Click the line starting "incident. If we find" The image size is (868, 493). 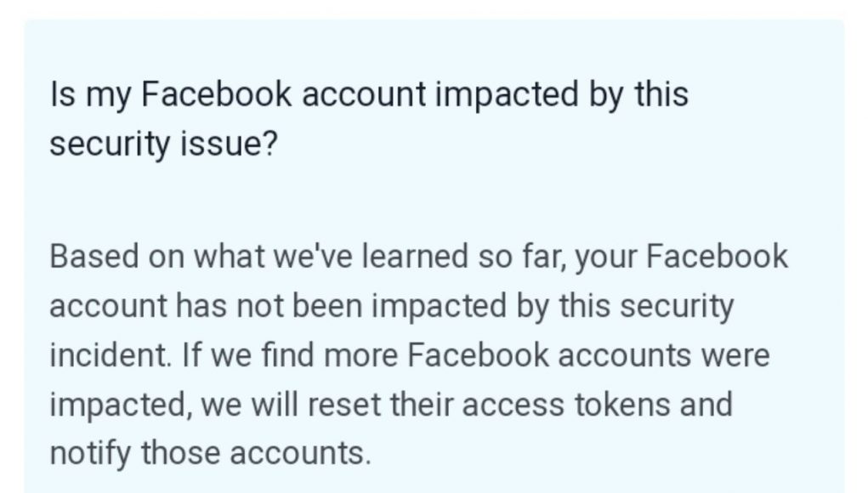tap(409, 354)
